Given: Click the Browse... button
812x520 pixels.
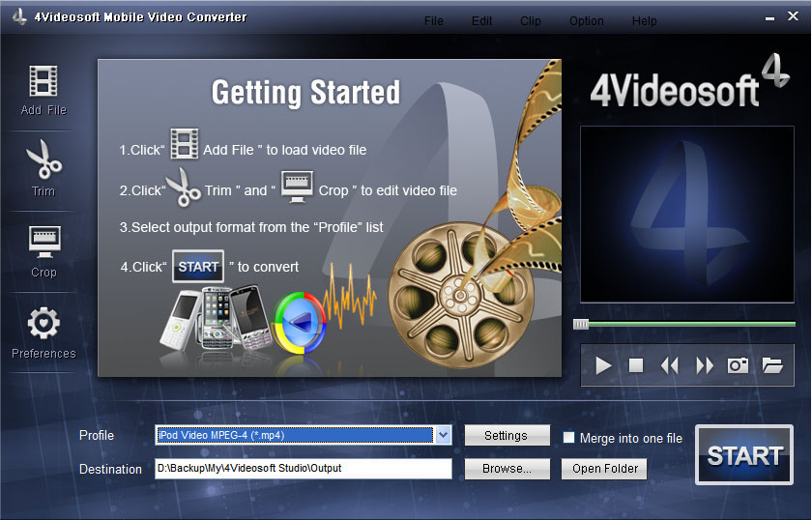Looking at the screenshot, I should (x=507, y=469).
